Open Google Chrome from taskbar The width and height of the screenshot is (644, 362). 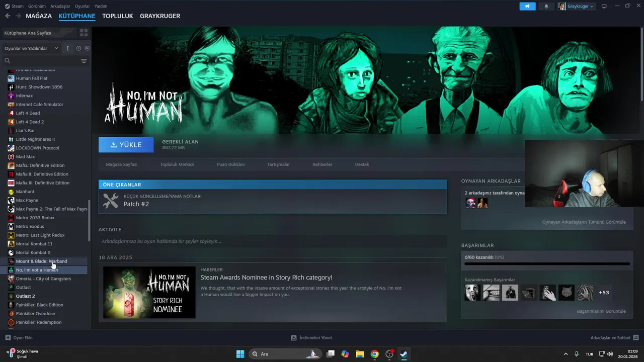pyautogui.click(x=374, y=354)
